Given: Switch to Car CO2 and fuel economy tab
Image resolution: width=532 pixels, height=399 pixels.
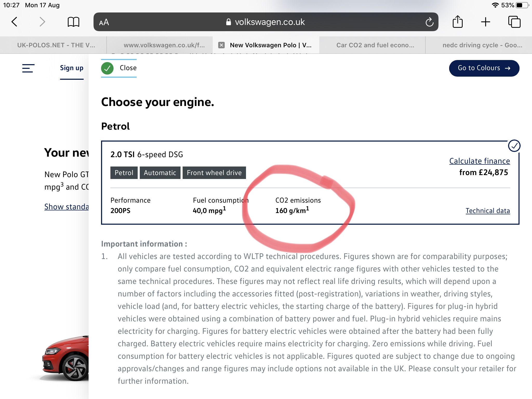Looking at the screenshot, I should [x=375, y=45].
